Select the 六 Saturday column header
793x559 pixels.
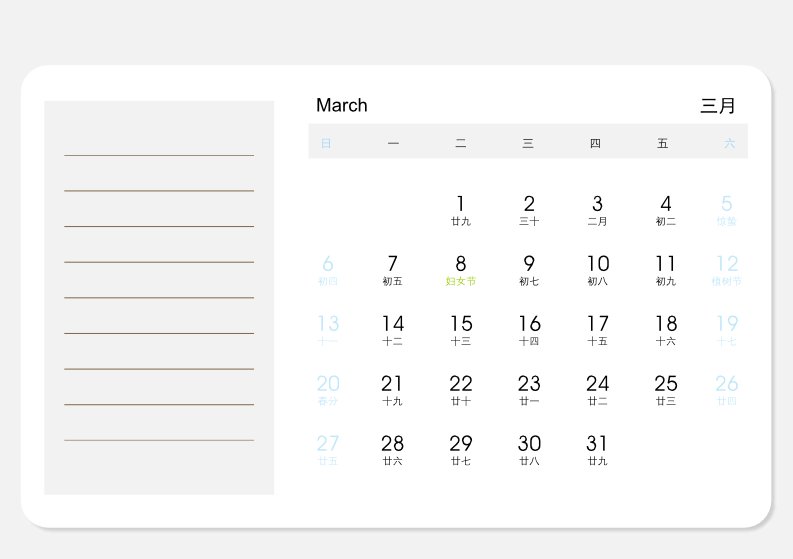click(x=729, y=143)
